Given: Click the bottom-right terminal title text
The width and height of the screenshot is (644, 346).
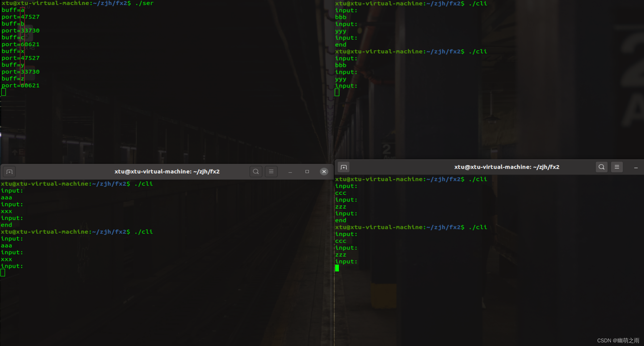Looking at the screenshot, I should [x=507, y=167].
